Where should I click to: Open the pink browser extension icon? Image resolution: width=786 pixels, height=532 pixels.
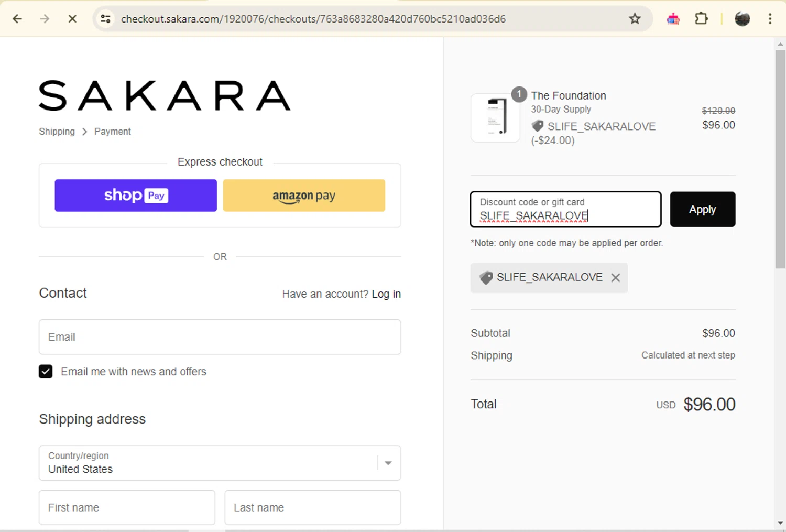[x=673, y=19]
